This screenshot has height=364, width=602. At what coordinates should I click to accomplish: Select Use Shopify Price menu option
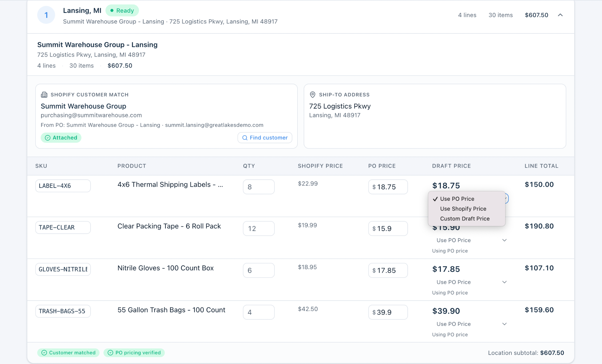pos(467,209)
